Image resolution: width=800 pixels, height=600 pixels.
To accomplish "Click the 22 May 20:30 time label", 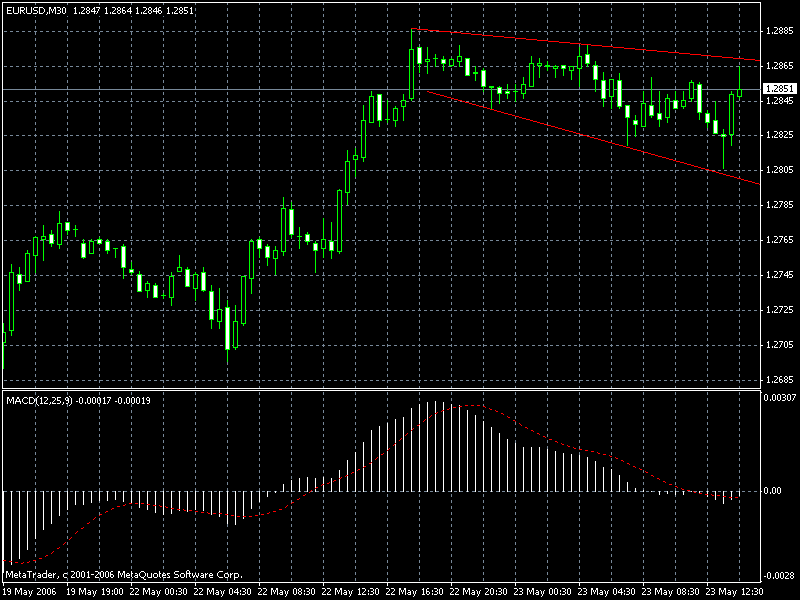I will point(479,592).
